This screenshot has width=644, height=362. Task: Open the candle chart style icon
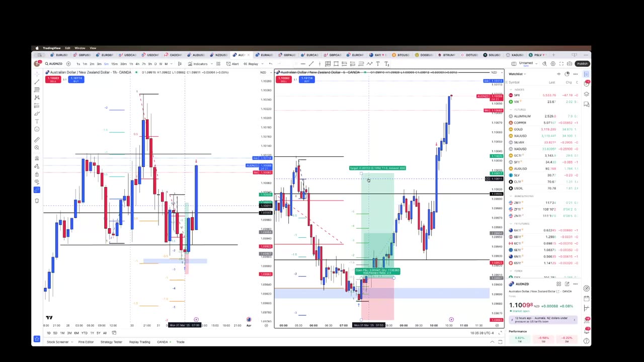(x=180, y=64)
